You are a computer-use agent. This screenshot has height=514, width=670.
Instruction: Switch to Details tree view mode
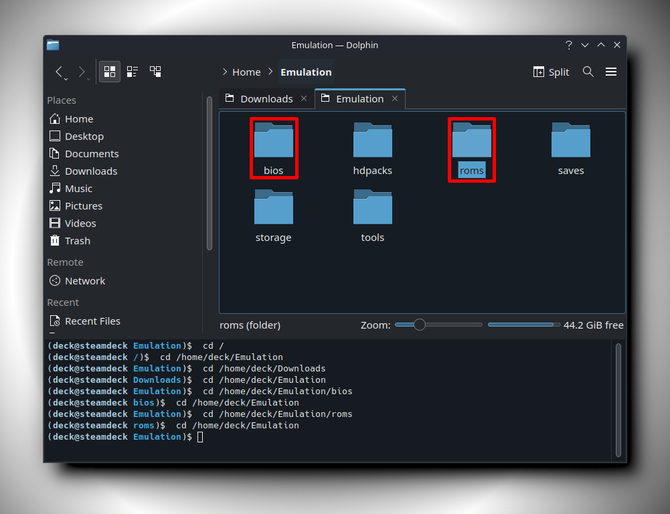(156, 71)
